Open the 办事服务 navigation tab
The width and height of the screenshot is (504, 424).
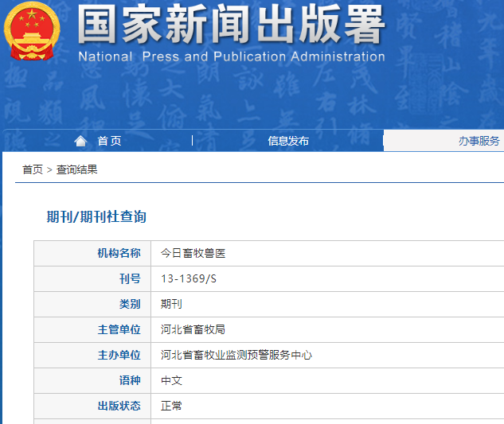tap(479, 141)
